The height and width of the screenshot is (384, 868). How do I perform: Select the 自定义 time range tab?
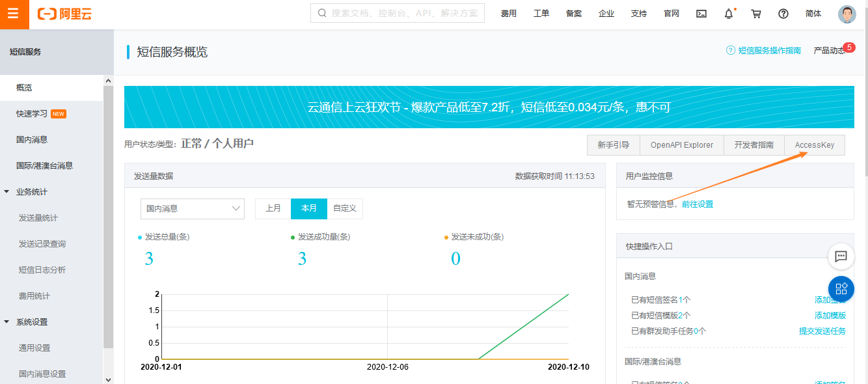point(345,208)
